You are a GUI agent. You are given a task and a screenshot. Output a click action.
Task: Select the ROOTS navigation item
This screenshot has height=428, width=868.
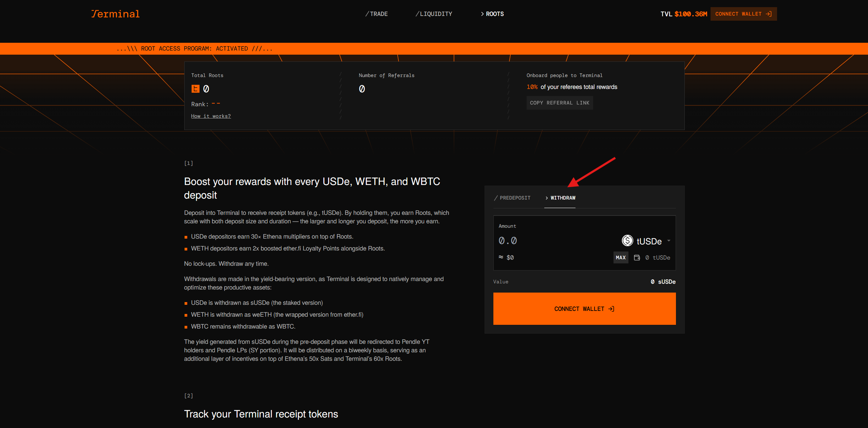[492, 14]
